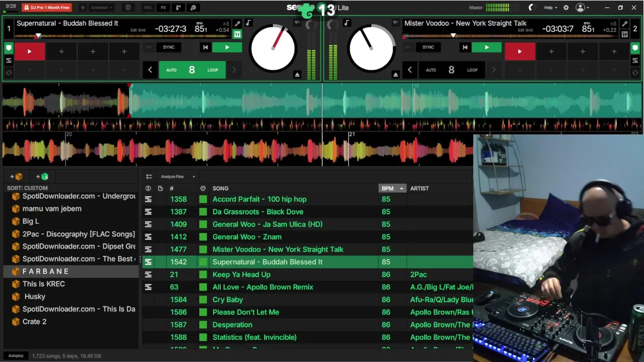This screenshot has width=644, height=362.
Task: Click the info status column header icon
Action: (148, 189)
